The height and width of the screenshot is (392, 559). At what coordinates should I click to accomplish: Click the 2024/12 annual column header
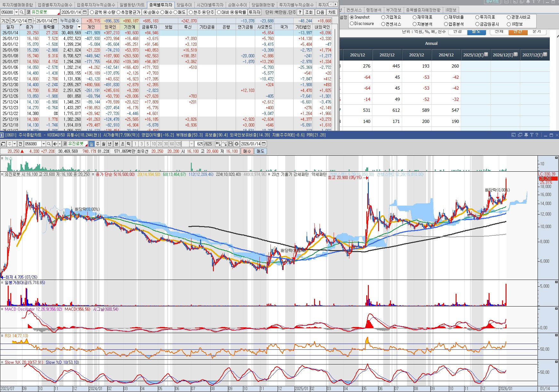tap(446, 55)
